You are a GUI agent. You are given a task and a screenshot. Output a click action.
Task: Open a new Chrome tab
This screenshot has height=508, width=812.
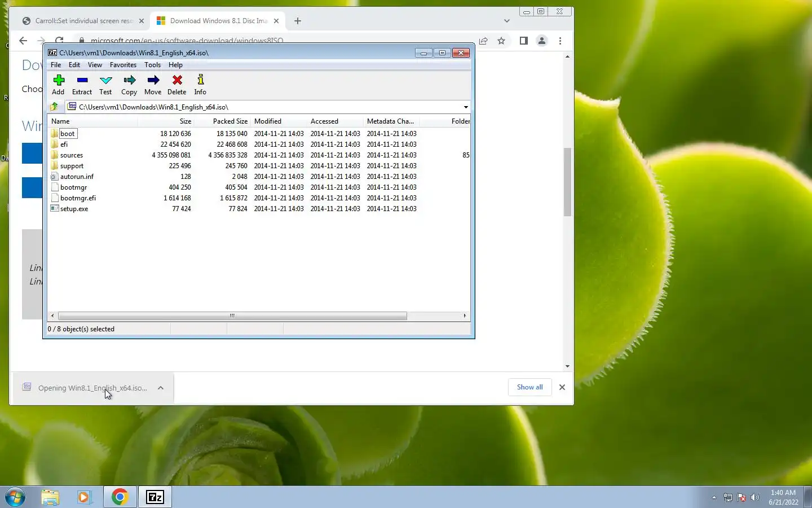pos(298,21)
